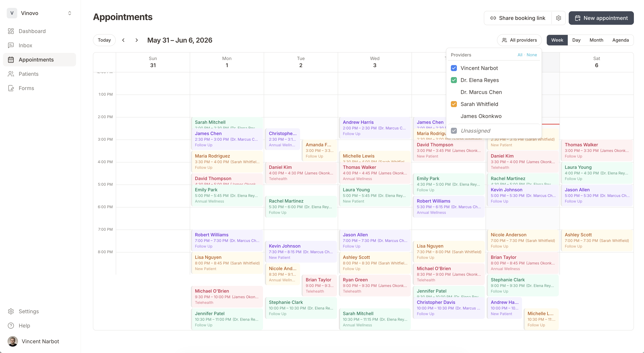Open Jennifer Patel Monday 10:30 PM appointment
This screenshot has width=644, height=353.
[x=227, y=319]
